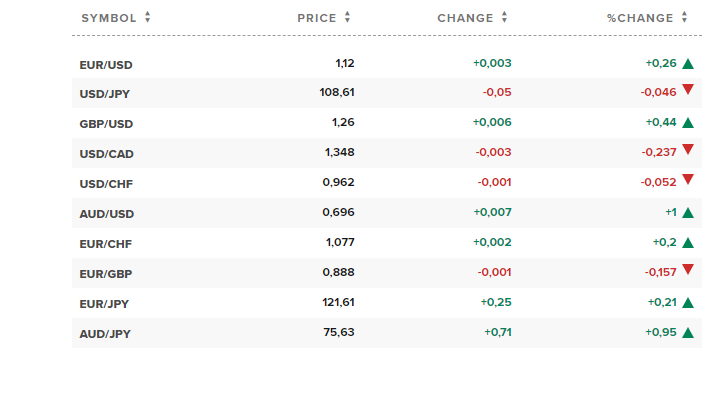Click red down arrow in EUR/GBP row
726x398 pixels.
tap(688, 269)
